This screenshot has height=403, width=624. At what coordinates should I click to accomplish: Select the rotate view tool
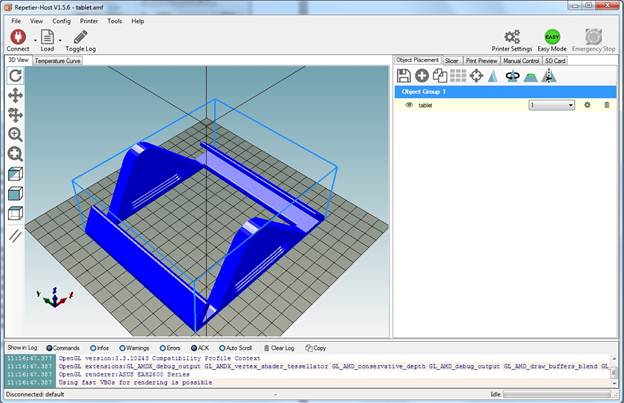coord(15,76)
